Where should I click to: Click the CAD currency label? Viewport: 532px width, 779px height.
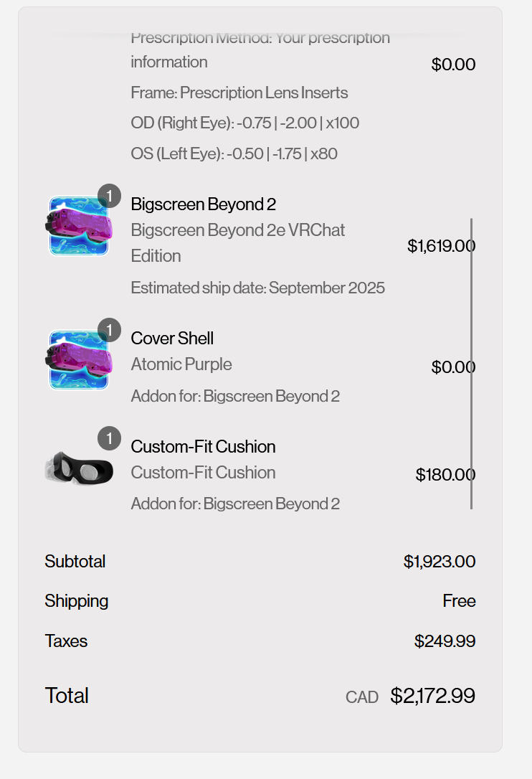point(361,697)
